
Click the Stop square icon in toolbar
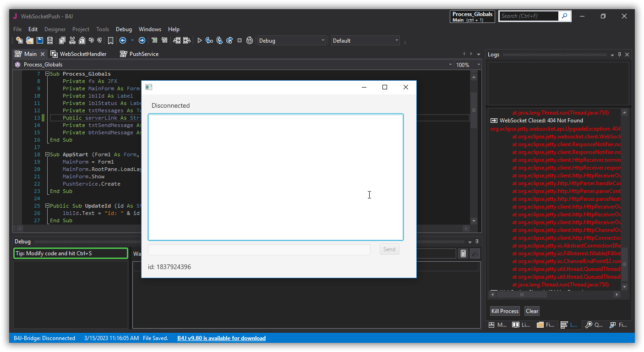(x=239, y=40)
